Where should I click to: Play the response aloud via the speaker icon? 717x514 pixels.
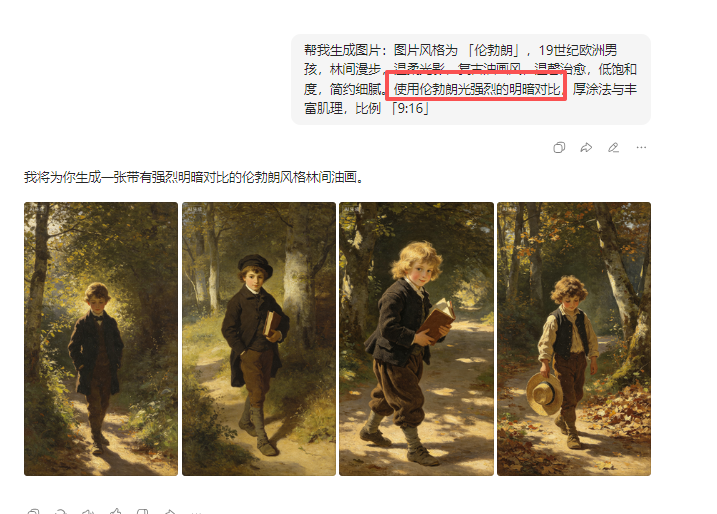click(x=88, y=512)
